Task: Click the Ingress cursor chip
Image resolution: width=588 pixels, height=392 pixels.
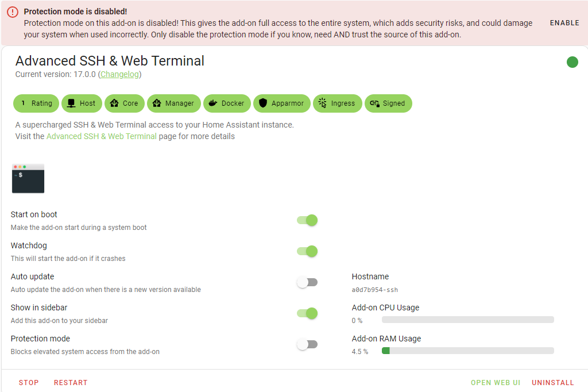Action: pos(337,103)
